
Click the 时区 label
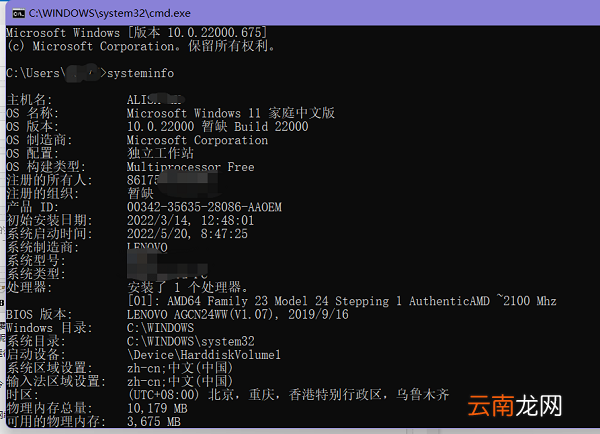click(x=22, y=395)
